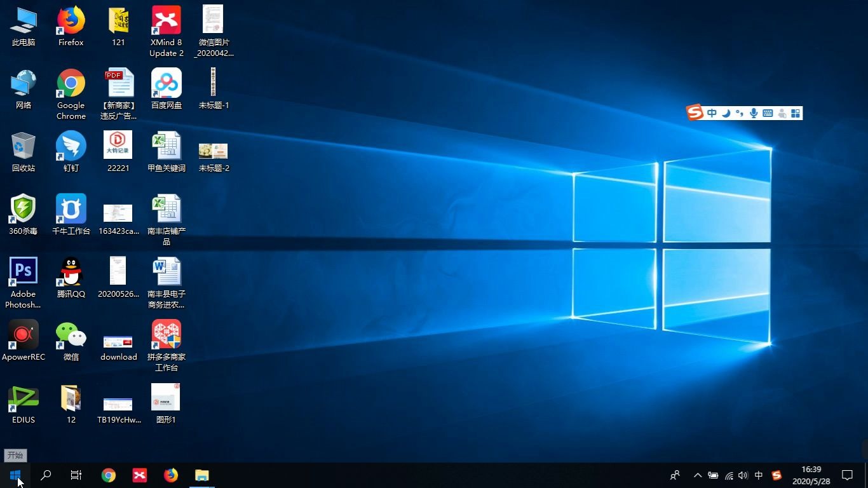Select the 南丰店铺产品 Excel file
Screen dimensions: 868x488
166,220
